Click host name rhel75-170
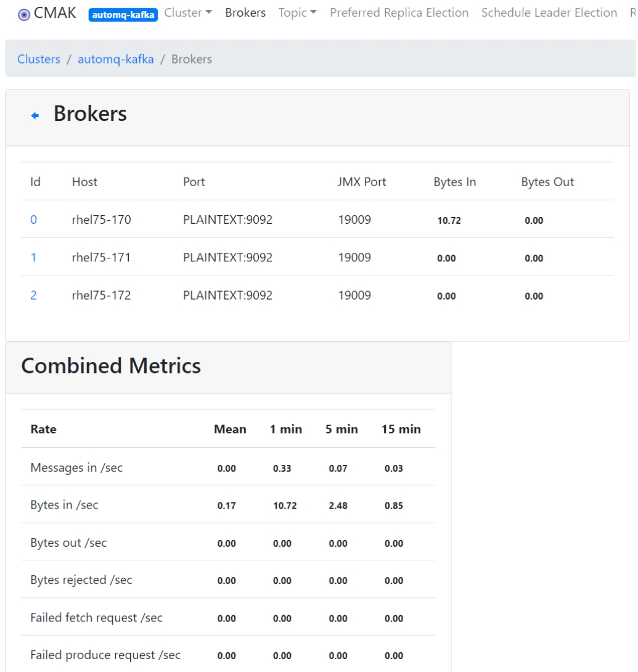638x672 pixels. click(x=101, y=219)
